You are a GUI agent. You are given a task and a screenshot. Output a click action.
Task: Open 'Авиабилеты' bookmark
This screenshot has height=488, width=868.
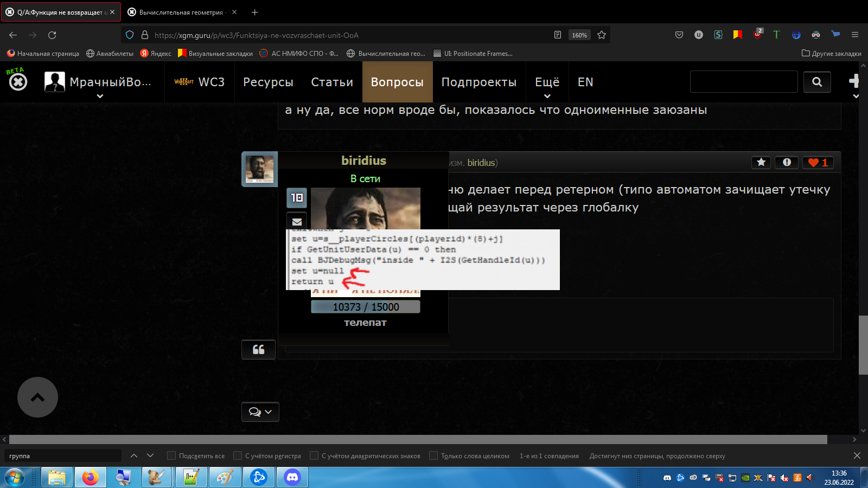point(110,54)
